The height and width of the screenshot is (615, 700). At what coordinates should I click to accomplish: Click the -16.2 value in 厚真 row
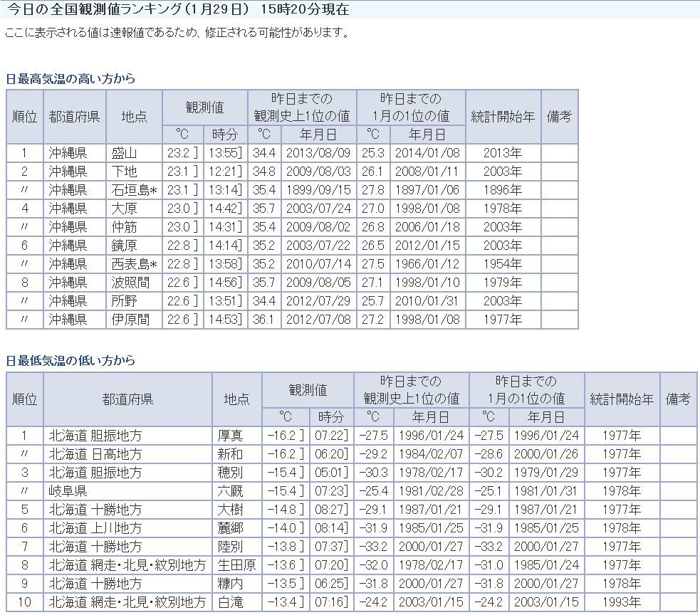(x=283, y=436)
